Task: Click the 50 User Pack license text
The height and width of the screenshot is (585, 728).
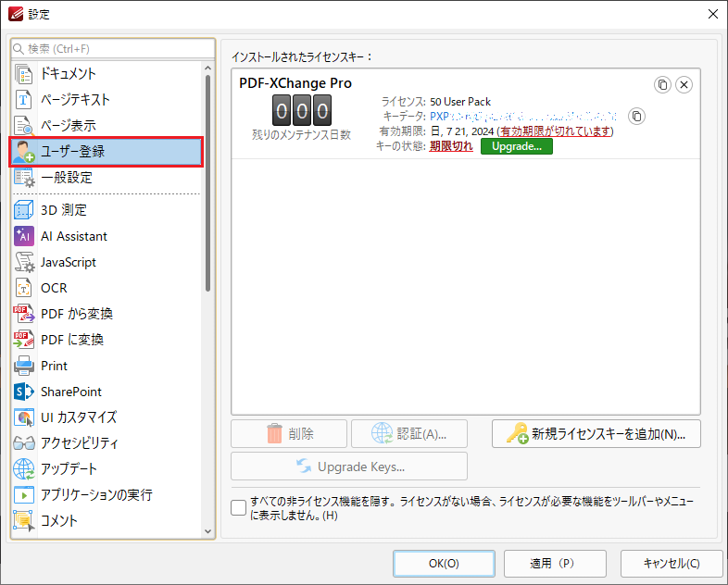Action: coord(460,102)
